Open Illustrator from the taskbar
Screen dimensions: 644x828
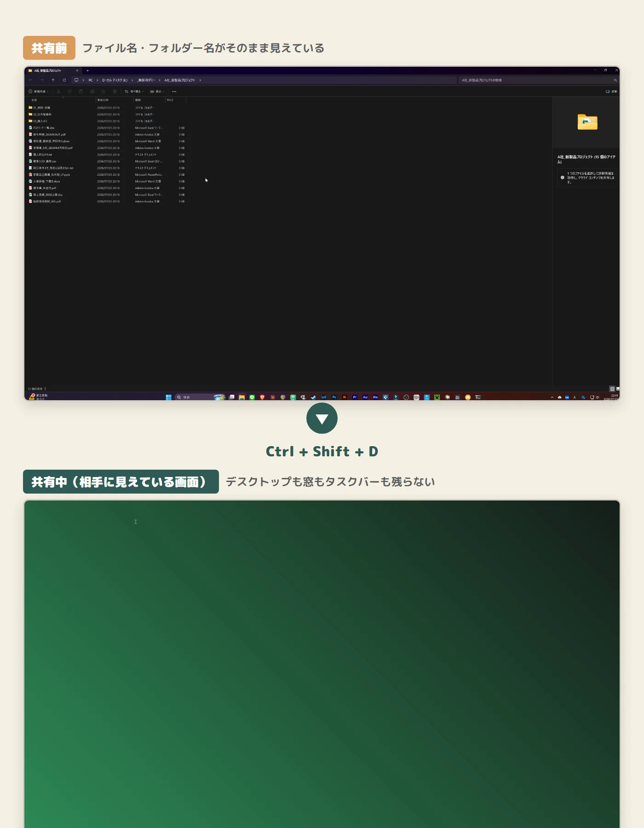point(345,397)
